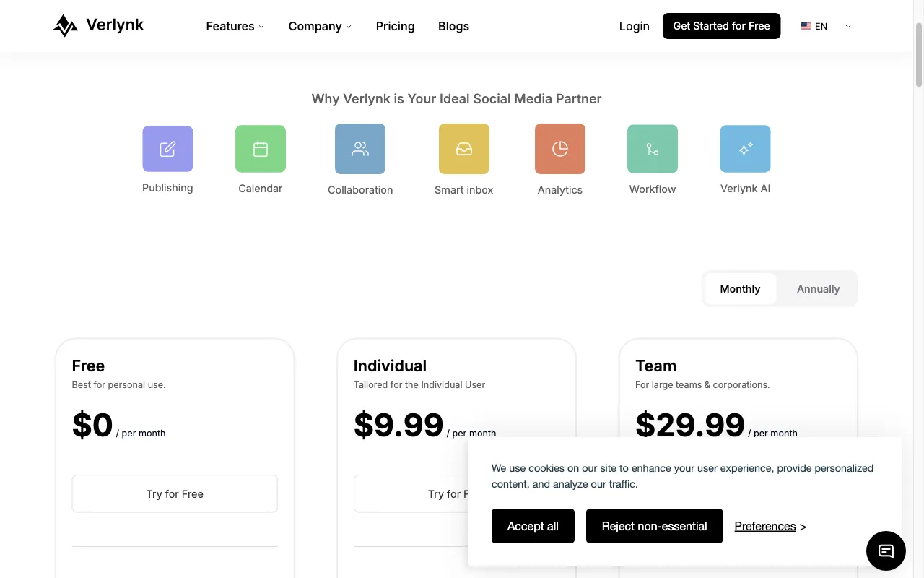This screenshot has height=578, width=924.
Task: Go to the Pricing page
Action: 395,26
